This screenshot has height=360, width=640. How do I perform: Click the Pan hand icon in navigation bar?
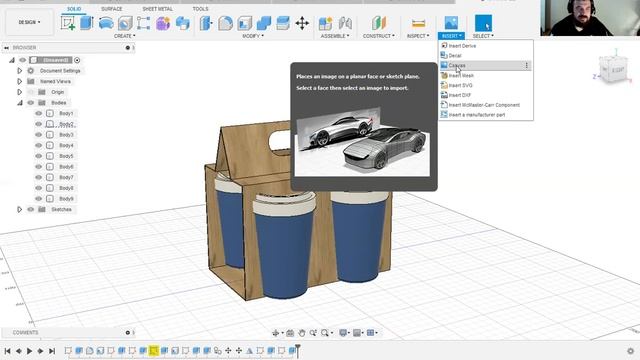pos(302,333)
